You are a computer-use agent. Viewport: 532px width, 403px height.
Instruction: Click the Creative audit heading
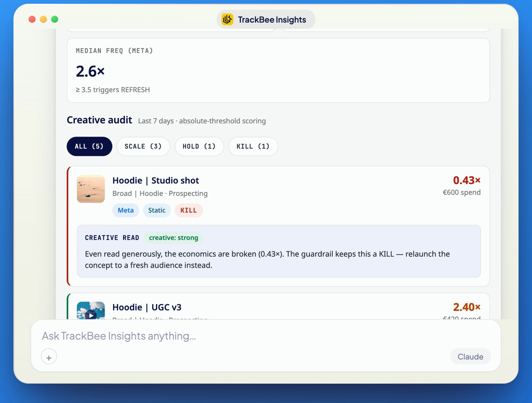pyautogui.click(x=99, y=120)
